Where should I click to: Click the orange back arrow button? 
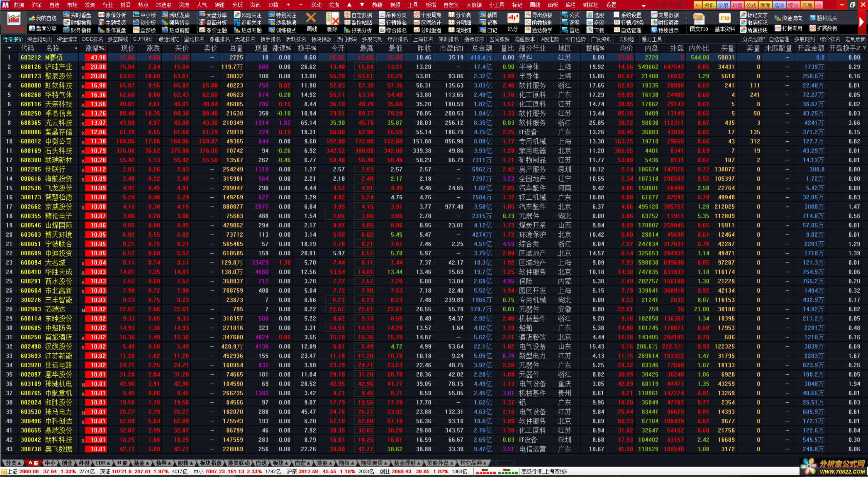697,5
